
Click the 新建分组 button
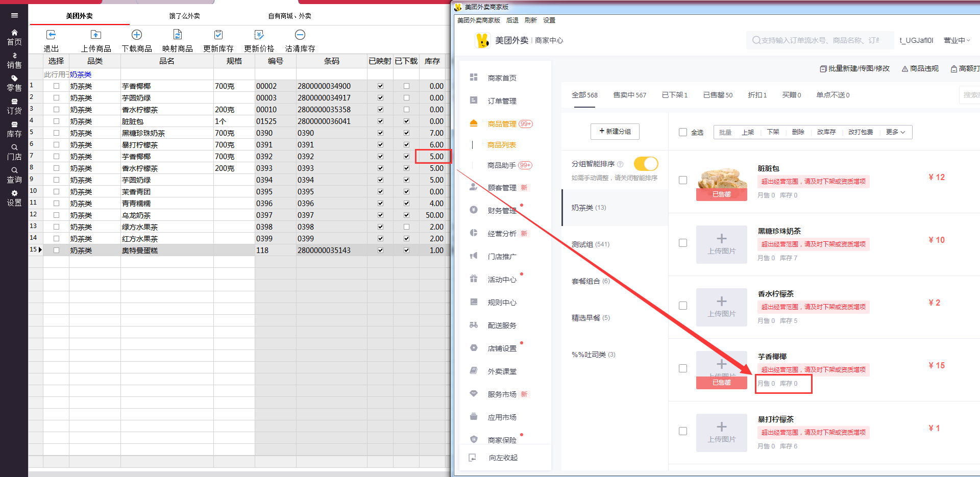[x=615, y=132]
